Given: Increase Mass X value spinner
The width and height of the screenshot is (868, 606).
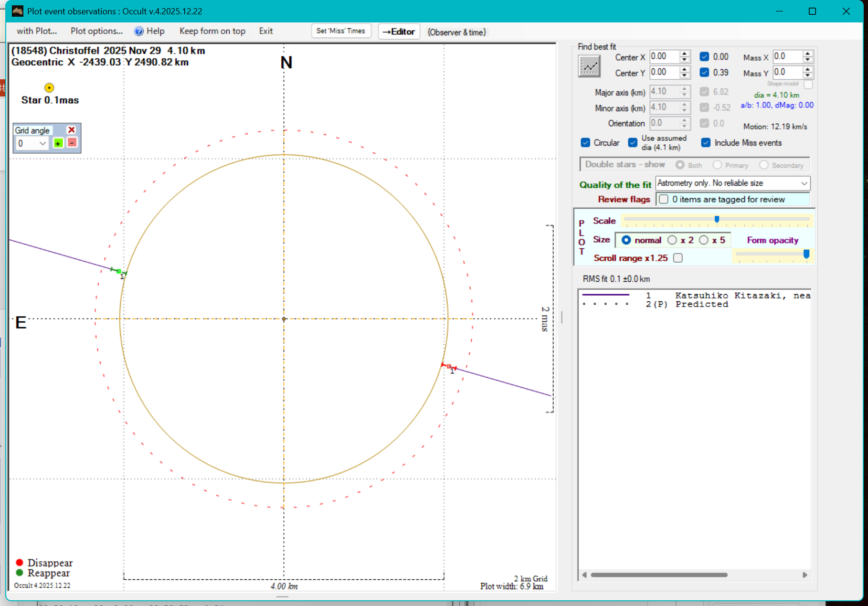Looking at the screenshot, I should point(807,53).
